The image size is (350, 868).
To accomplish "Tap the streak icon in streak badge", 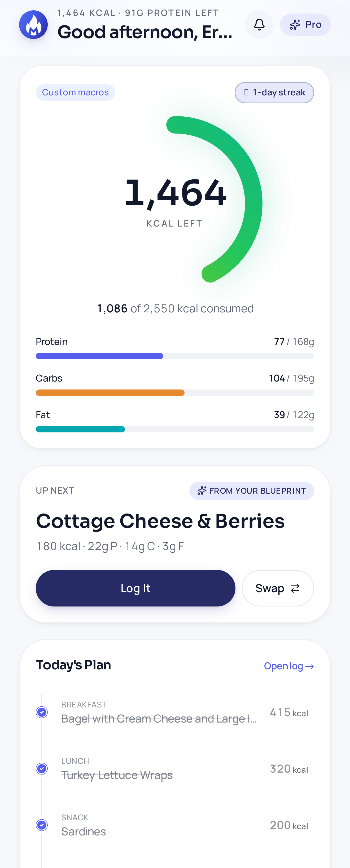I will pos(247,92).
